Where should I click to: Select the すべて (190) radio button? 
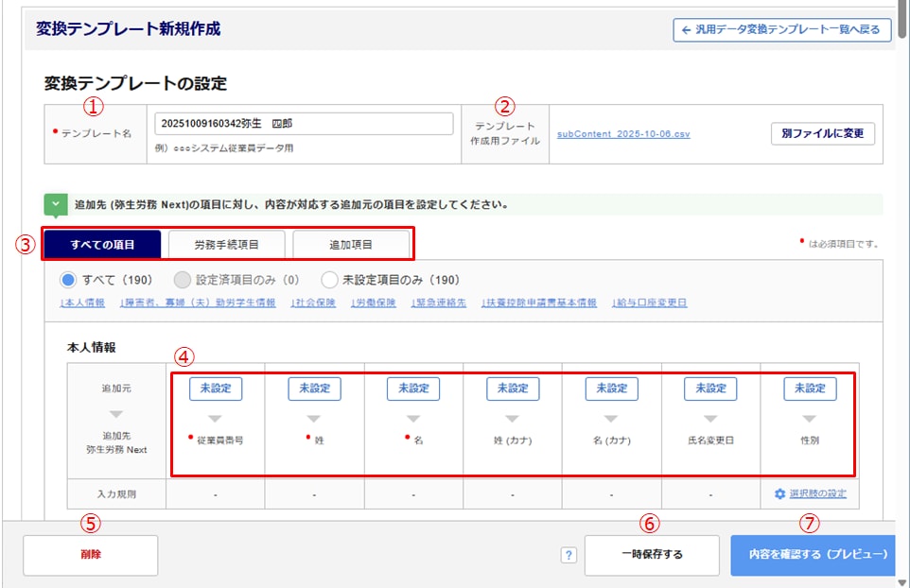[x=68, y=280]
